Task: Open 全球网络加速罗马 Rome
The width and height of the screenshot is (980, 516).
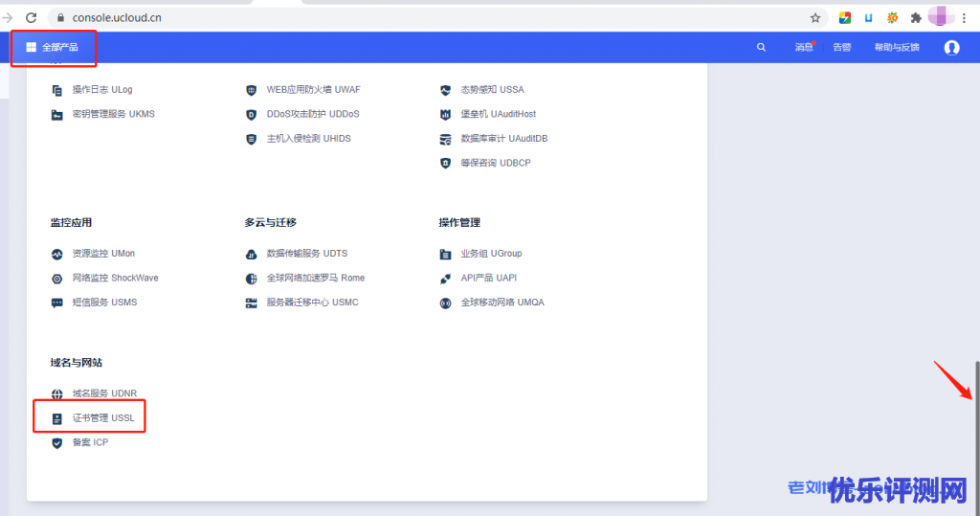Action: pyautogui.click(x=316, y=278)
